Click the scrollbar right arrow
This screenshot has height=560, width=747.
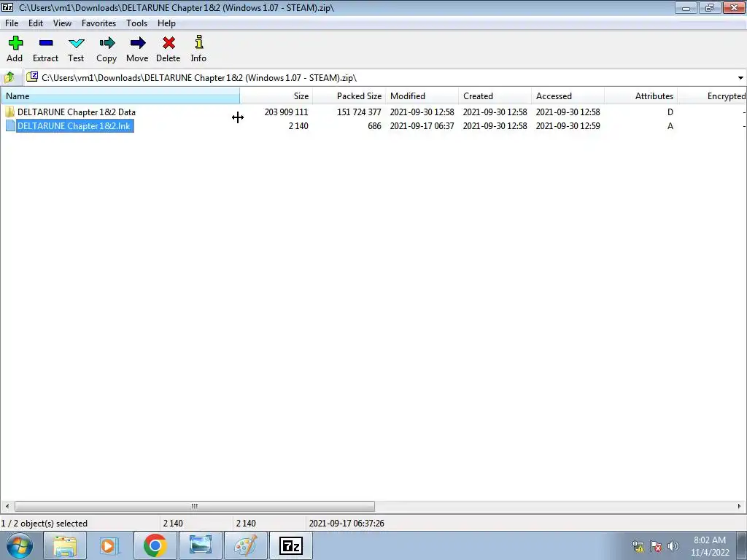[740, 506]
